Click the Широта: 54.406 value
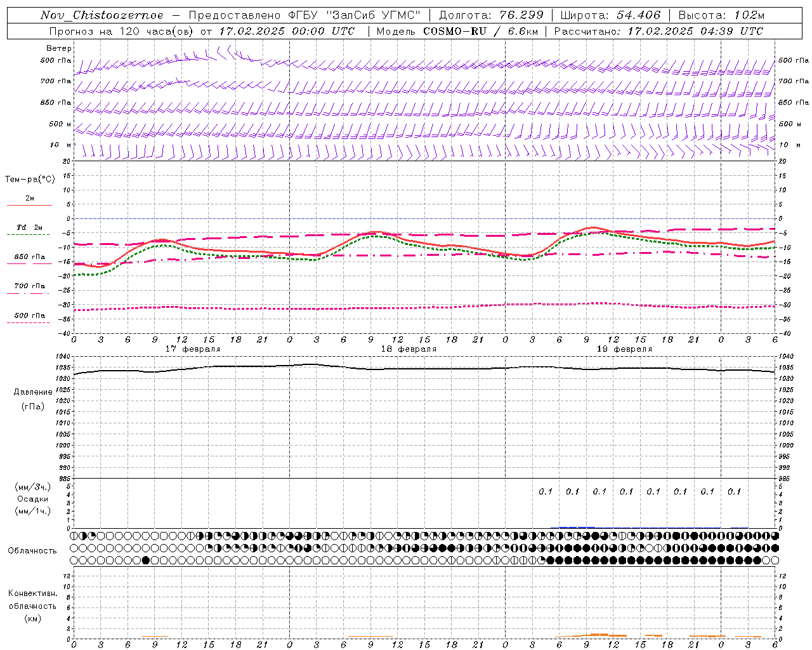Image resolution: width=812 pixels, height=650 pixels. 610,15
